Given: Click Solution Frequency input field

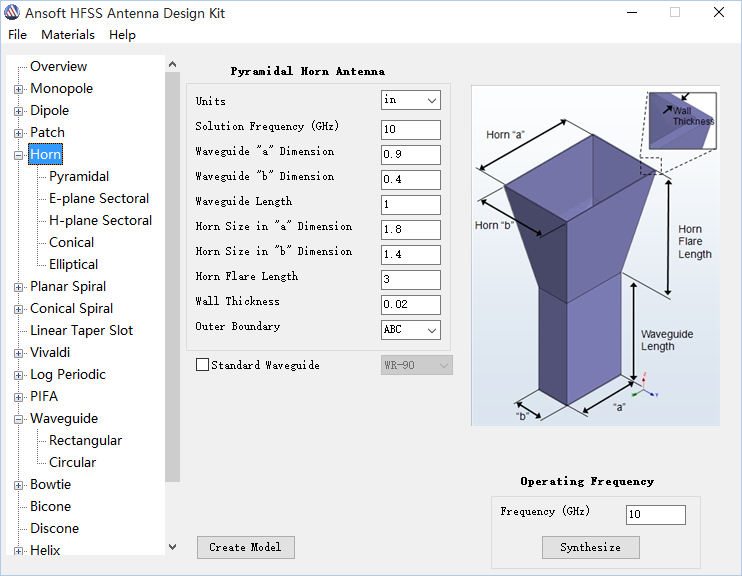Looking at the screenshot, I should click(x=411, y=130).
